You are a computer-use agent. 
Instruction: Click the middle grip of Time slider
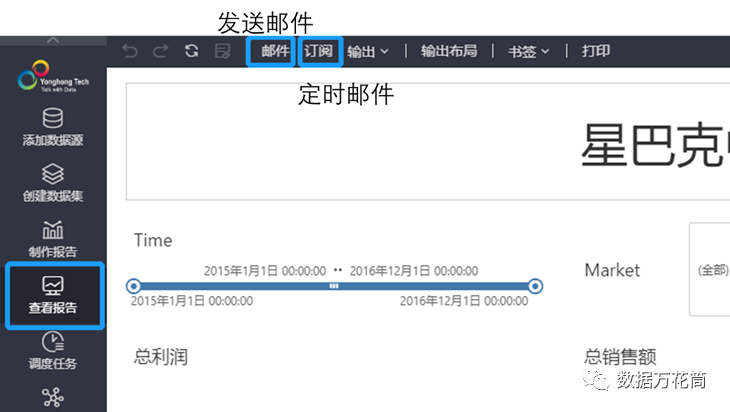point(334,286)
